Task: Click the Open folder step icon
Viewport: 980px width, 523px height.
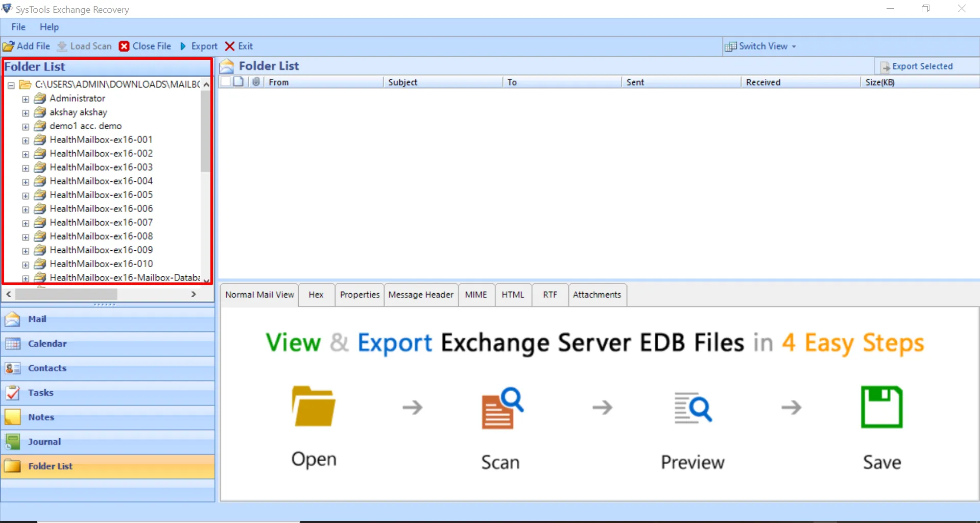Action: pyautogui.click(x=314, y=406)
